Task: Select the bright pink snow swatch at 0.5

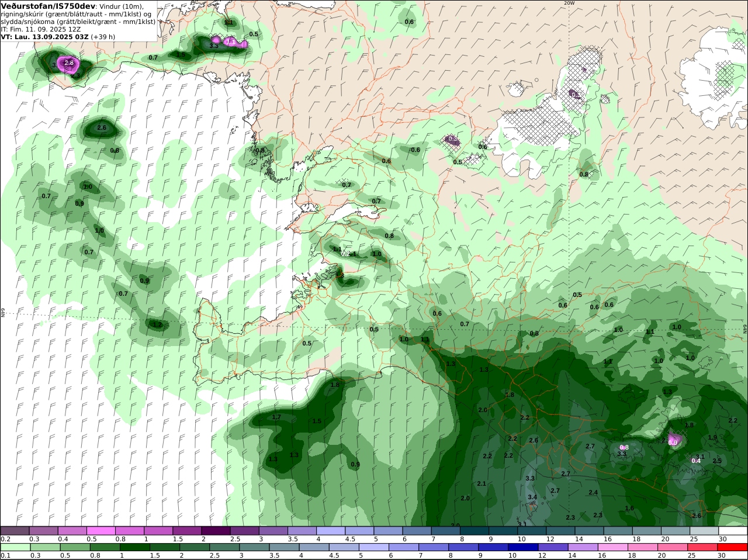Action: pos(101,531)
